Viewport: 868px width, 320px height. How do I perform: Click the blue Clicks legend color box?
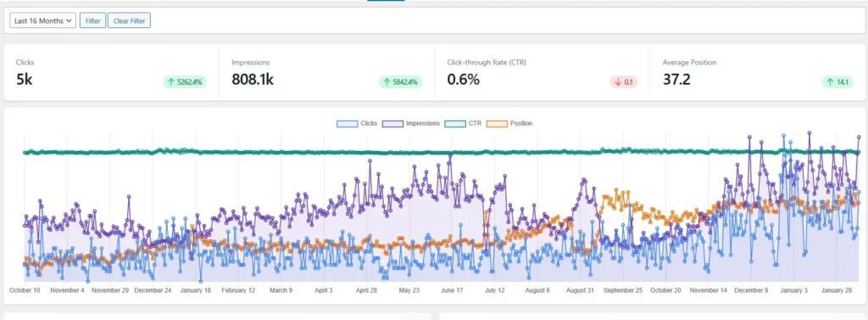coord(347,123)
